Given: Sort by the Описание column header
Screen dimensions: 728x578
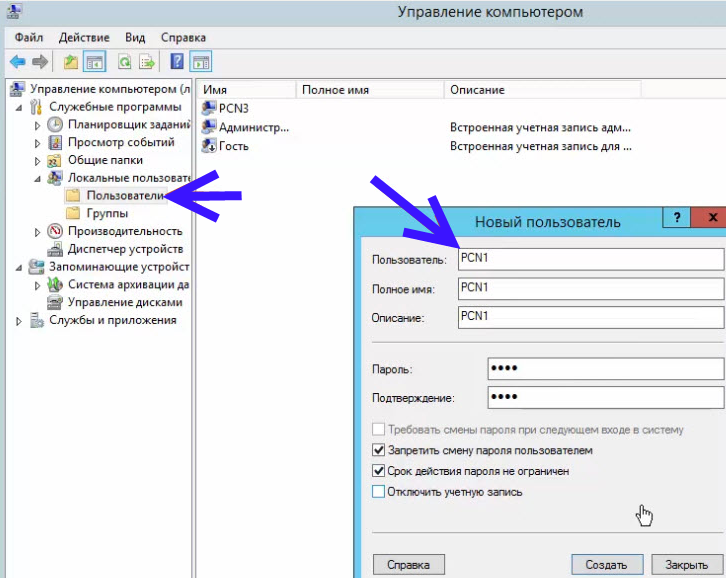Looking at the screenshot, I should (543, 90).
